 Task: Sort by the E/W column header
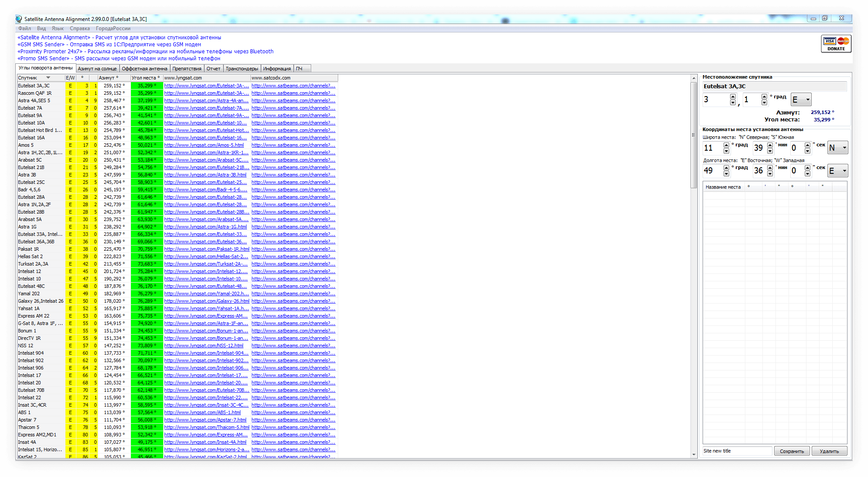[x=70, y=78]
